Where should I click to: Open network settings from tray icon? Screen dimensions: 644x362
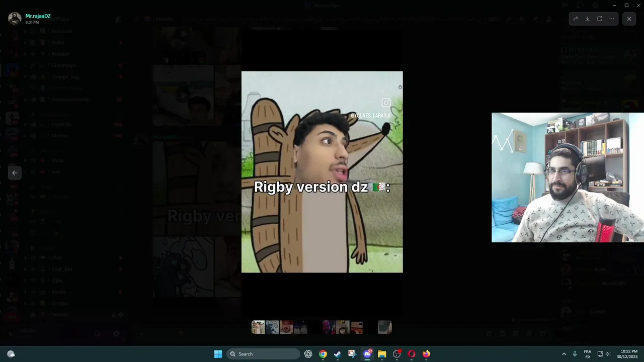point(600,354)
